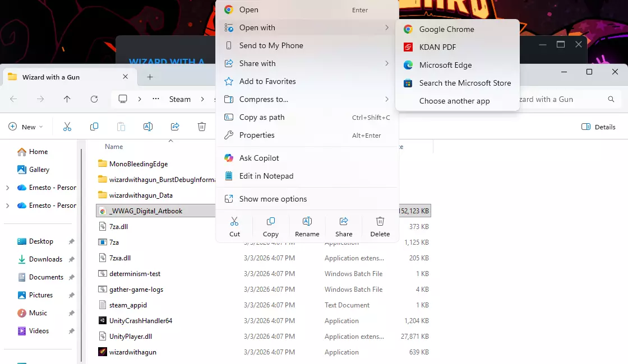The width and height of the screenshot is (628, 364).
Task: Select Edit in Notepad
Action: pos(307,176)
